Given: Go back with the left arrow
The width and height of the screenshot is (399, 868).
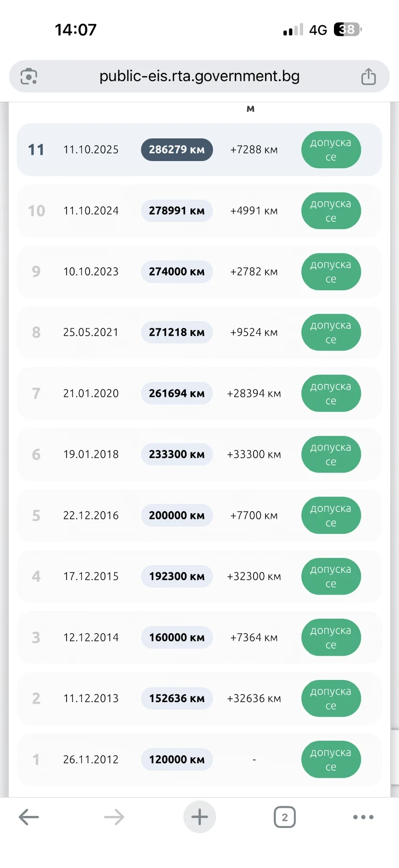Looking at the screenshot, I should click(29, 817).
